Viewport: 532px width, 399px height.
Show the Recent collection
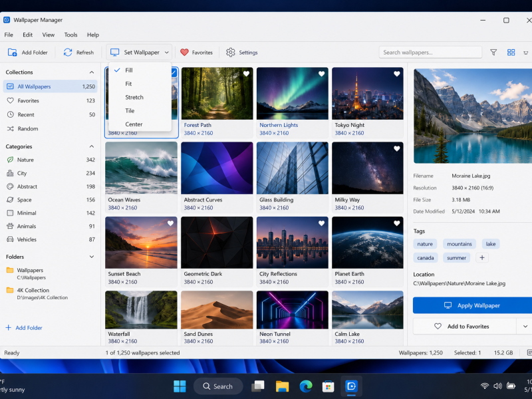click(51, 114)
